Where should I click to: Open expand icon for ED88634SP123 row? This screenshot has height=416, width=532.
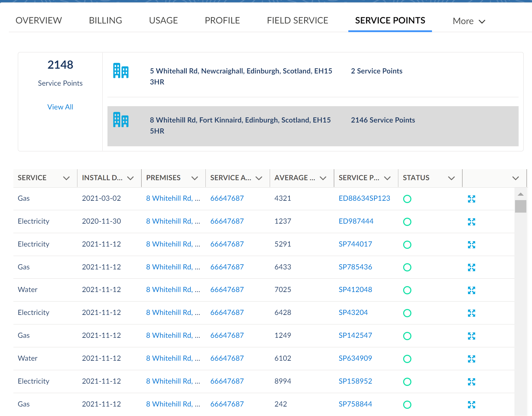(x=471, y=199)
